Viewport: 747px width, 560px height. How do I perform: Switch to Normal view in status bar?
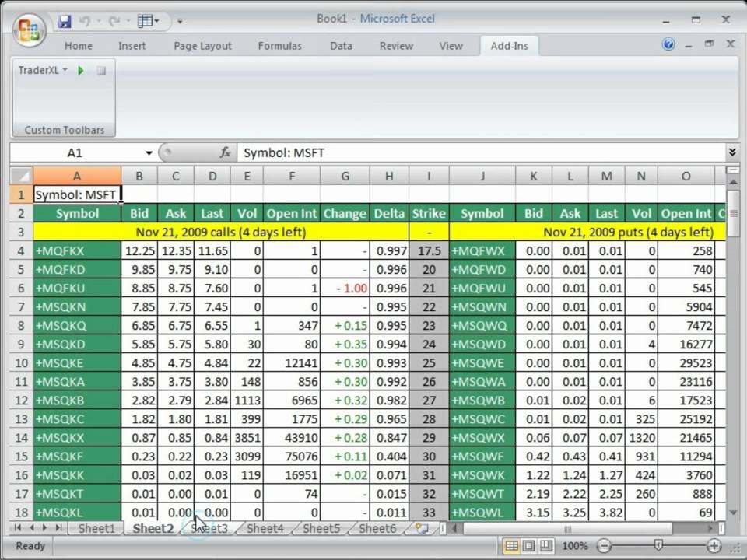pyautogui.click(x=511, y=546)
